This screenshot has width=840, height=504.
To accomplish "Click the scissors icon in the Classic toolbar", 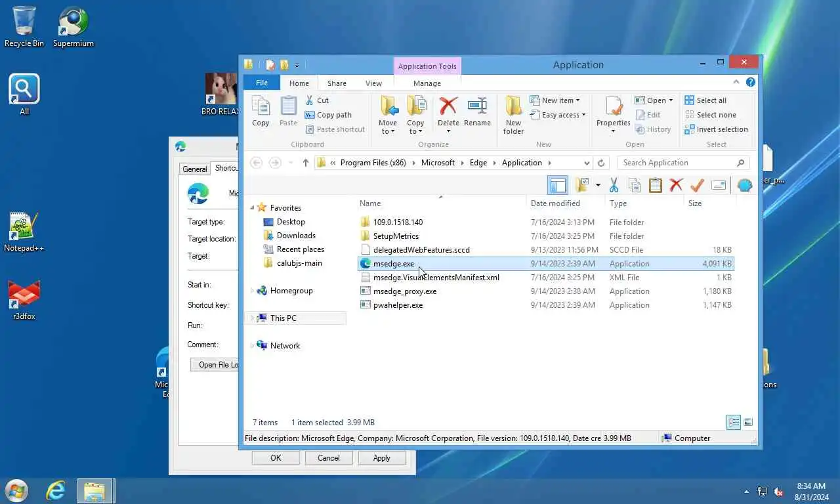I will point(614,185).
